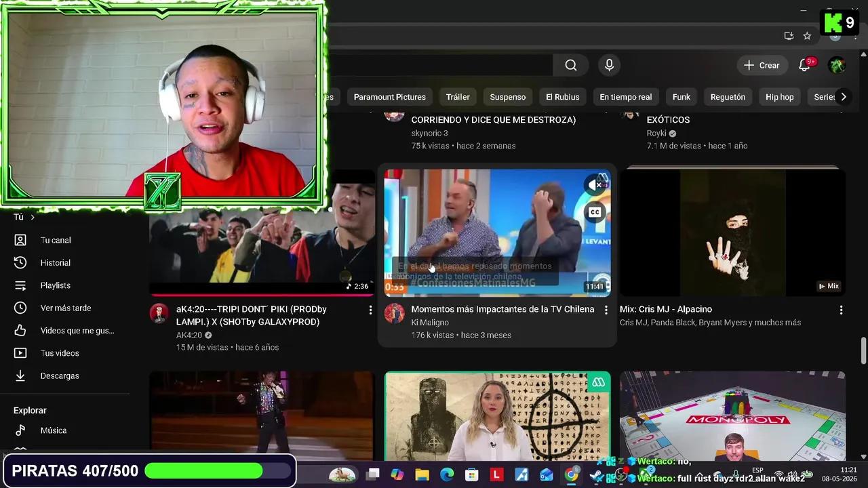Open the Descargas download icon
Viewport: 868px width, 488px height.
[x=20, y=375]
